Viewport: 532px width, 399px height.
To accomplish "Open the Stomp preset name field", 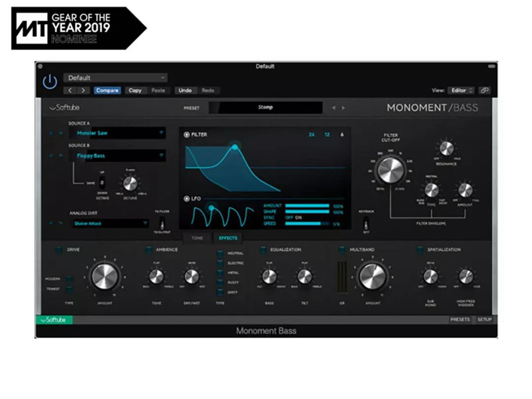I will coord(265,107).
